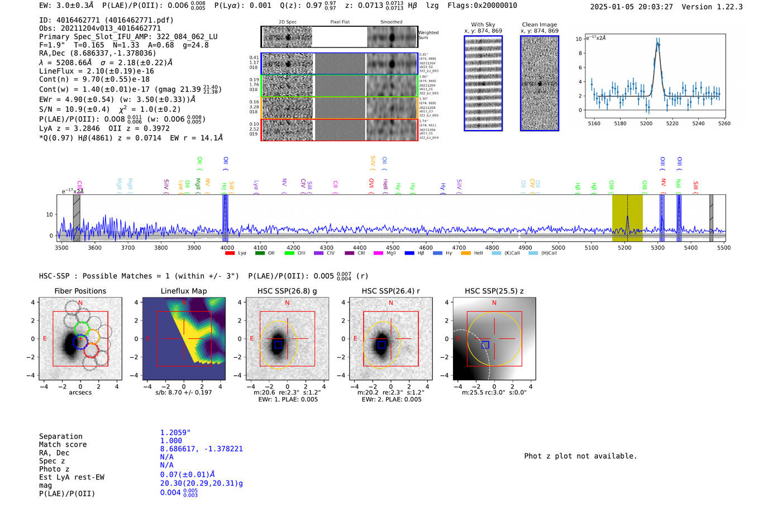782x532 pixels.
Task: Click the S/N = 10.9(±0.4) text
Action: click(74, 109)
